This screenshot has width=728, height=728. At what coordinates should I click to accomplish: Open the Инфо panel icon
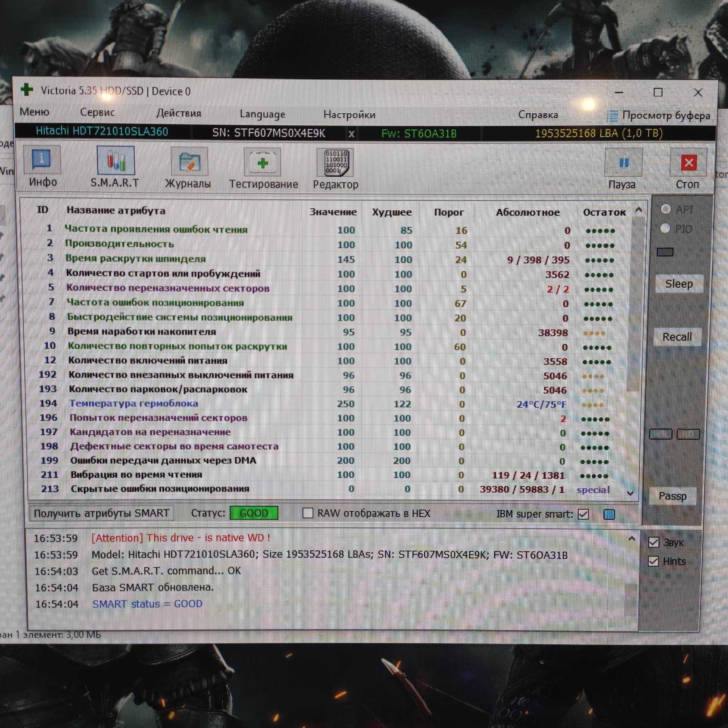pyautogui.click(x=42, y=160)
